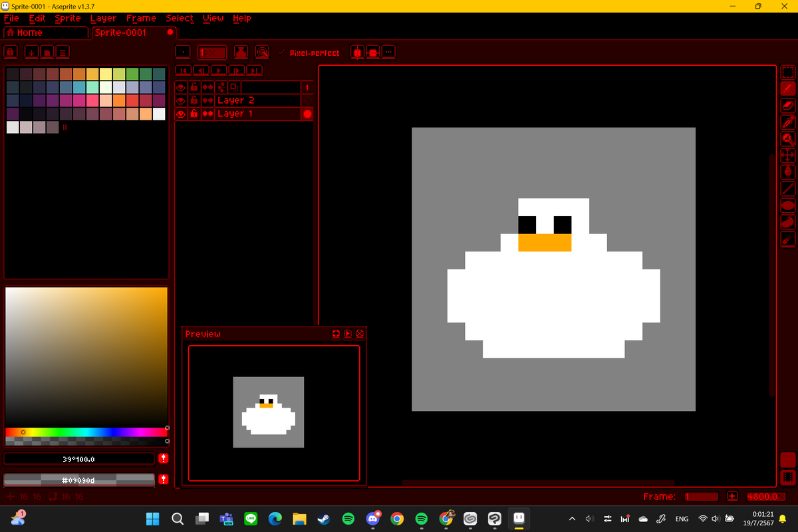Hide Layer 2 with its eye toggle
The width and height of the screenshot is (798, 532).
pyautogui.click(x=180, y=100)
